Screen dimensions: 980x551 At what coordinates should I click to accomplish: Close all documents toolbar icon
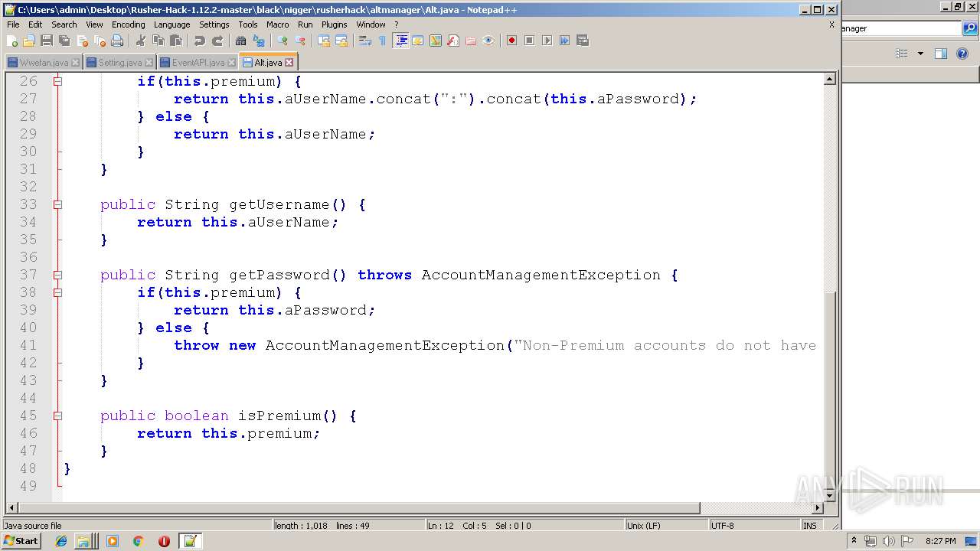100,41
